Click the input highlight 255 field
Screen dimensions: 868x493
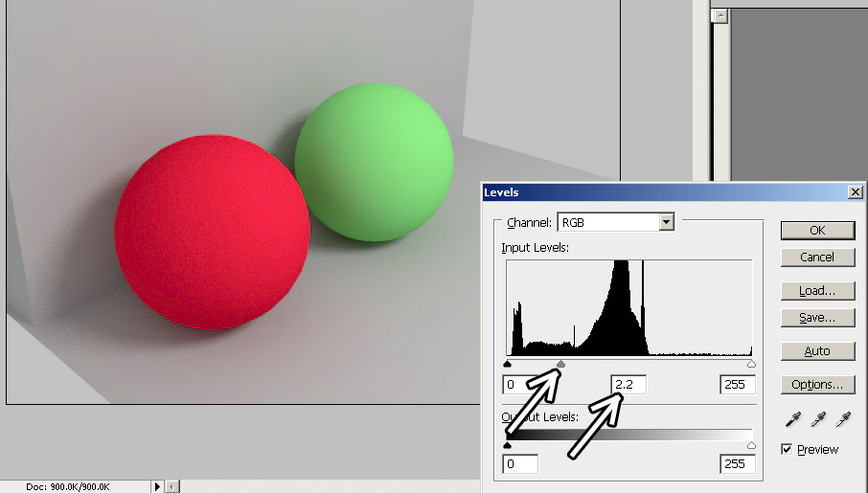(738, 385)
